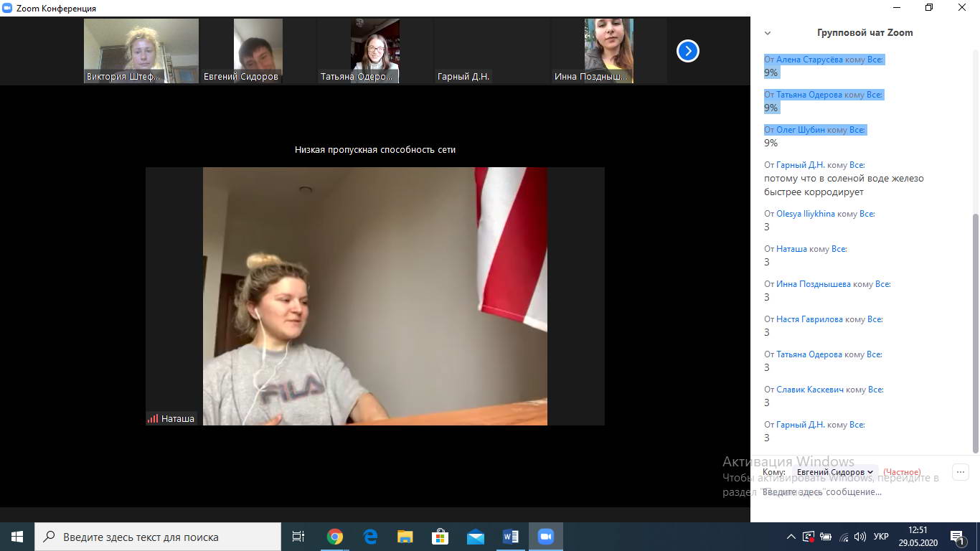Click sender name Наташа in the chat
Image resolution: width=980 pixels, height=551 pixels.
click(791, 249)
